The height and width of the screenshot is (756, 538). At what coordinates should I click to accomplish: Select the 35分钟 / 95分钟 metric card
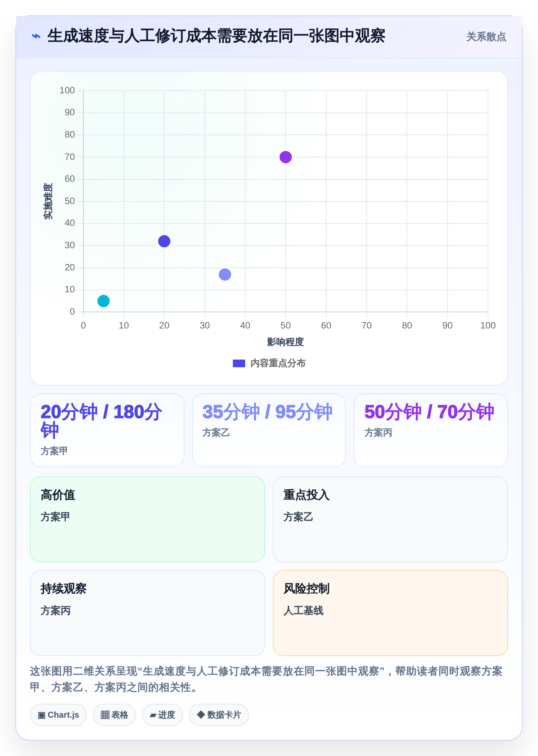click(269, 430)
